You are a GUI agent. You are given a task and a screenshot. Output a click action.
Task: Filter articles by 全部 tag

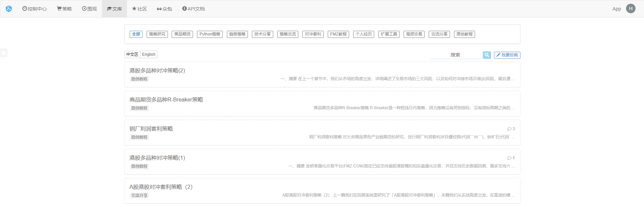click(x=136, y=34)
